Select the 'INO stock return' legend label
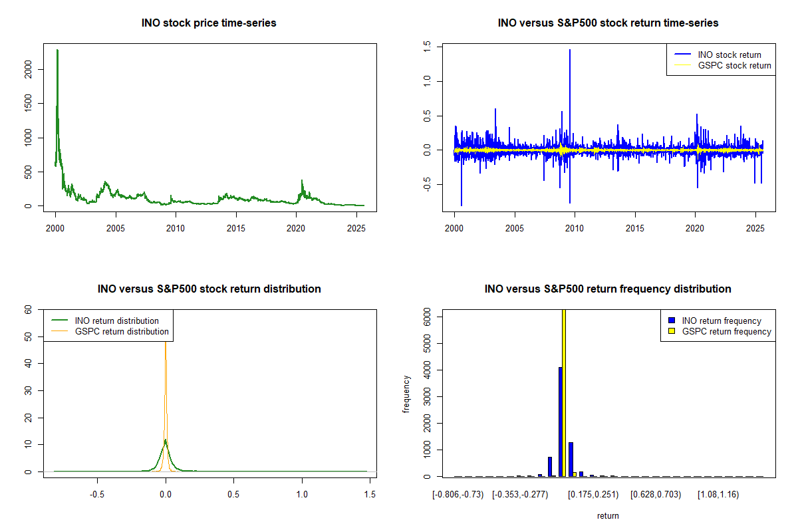This screenshot has height=532, width=798. [729, 55]
